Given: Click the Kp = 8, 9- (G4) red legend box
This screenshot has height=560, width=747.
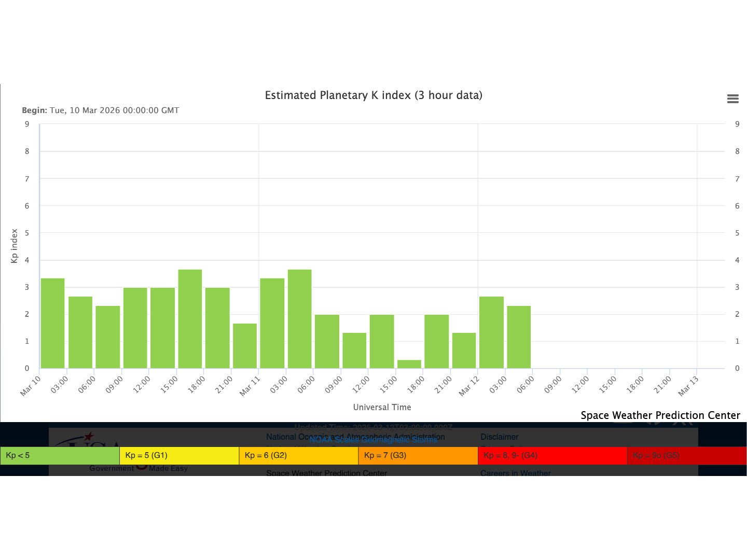Looking at the screenshot, I should 552,455.
